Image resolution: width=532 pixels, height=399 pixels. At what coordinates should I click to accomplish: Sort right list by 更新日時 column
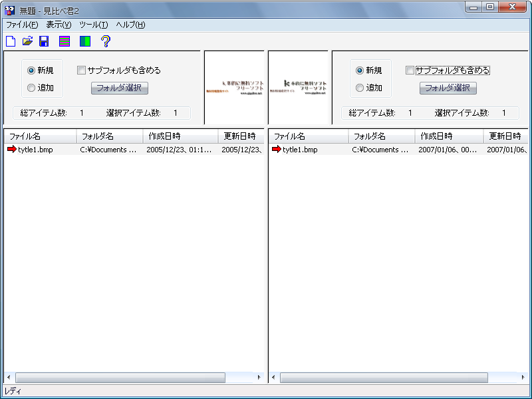coord(505,136)
